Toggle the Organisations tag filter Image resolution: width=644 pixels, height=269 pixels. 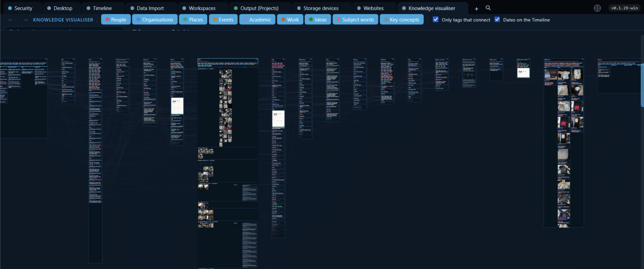[155, 20]
